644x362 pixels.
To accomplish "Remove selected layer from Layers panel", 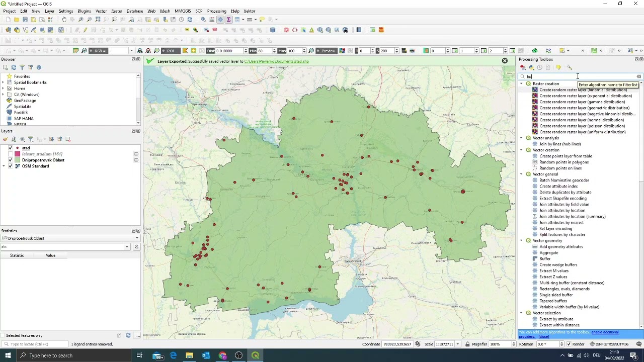I will click(68, 139).
